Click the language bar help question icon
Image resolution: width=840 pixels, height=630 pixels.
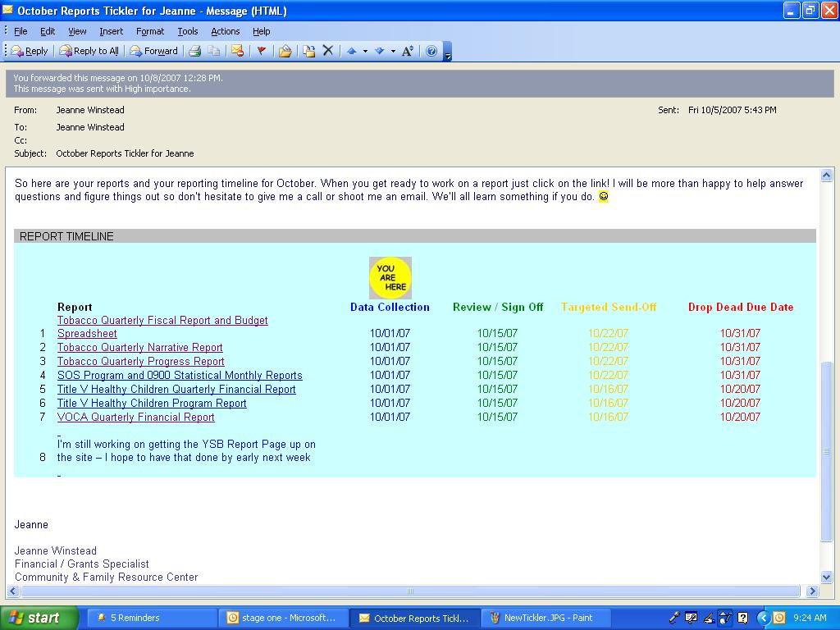[x=742, y=618]
